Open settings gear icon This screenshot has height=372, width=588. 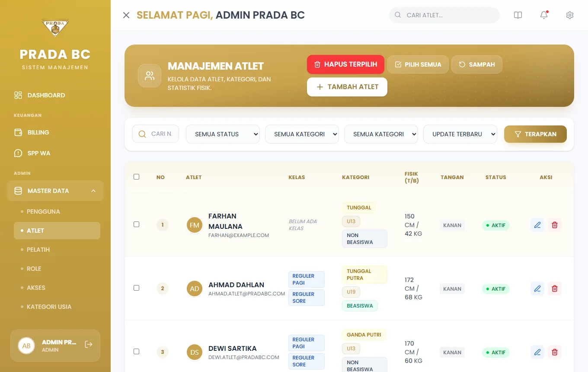click(570, 15)
